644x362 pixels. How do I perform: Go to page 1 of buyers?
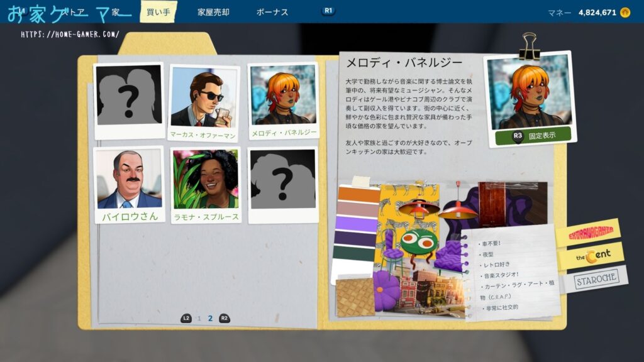coord(199,319)
